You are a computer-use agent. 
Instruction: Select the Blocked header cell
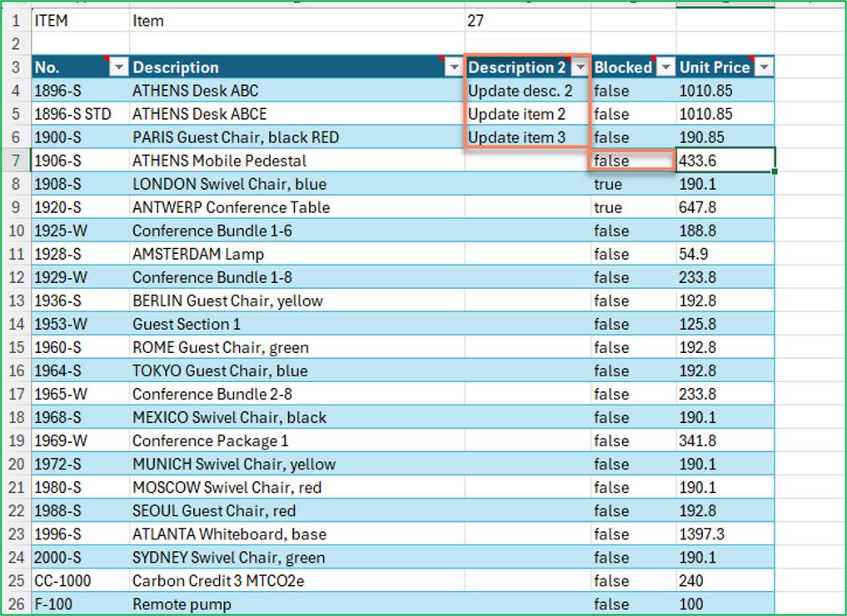tap(633, 67)
